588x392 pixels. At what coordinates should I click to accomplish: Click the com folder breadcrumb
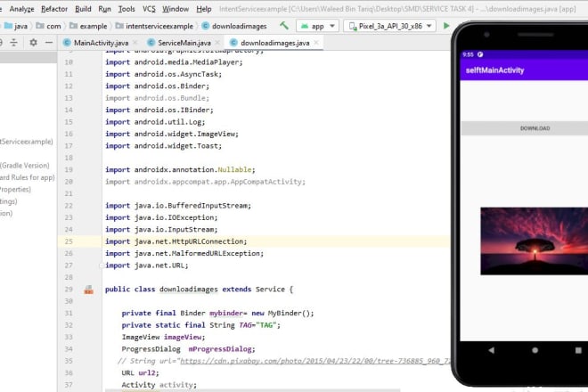[49, 26]
